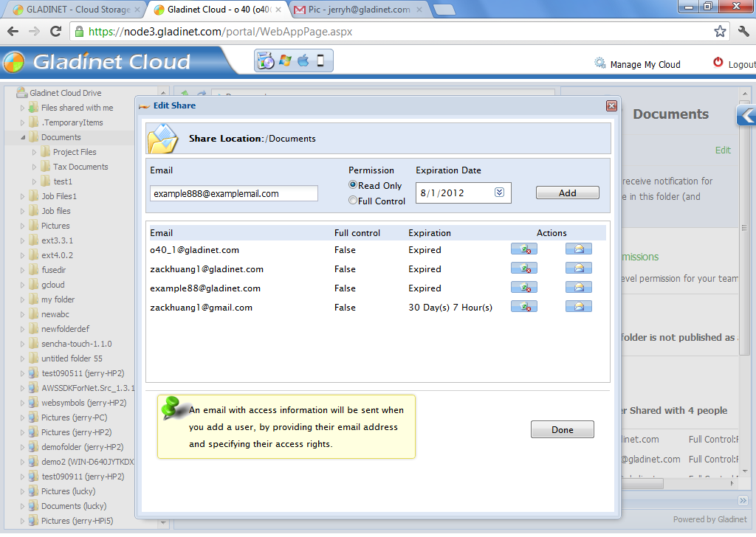Expand the untitled folder 55 node
756x537 pixels.
click(x=22, y=358)
